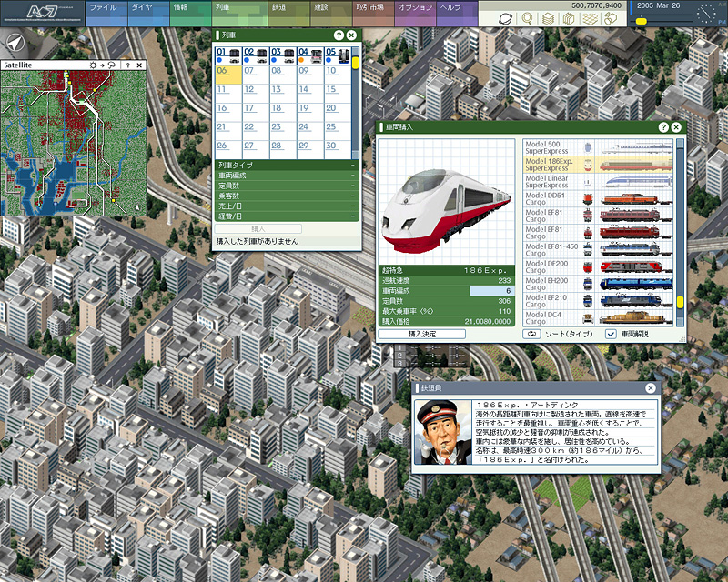
Task: Select empty train slot 13
Action: click(x=283, y=94)
